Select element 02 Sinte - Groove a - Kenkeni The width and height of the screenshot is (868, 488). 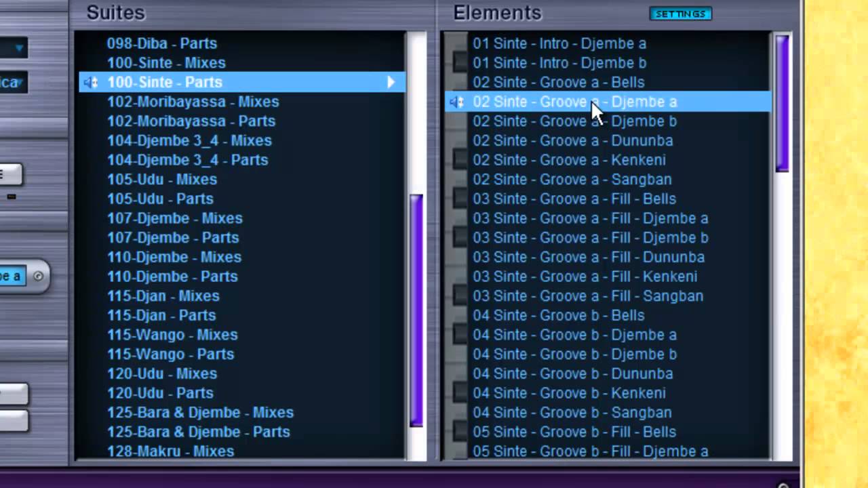570,160
